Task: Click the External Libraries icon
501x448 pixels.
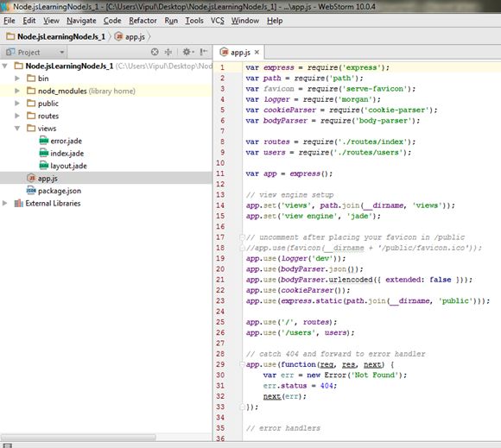Action: click(19, 203)
